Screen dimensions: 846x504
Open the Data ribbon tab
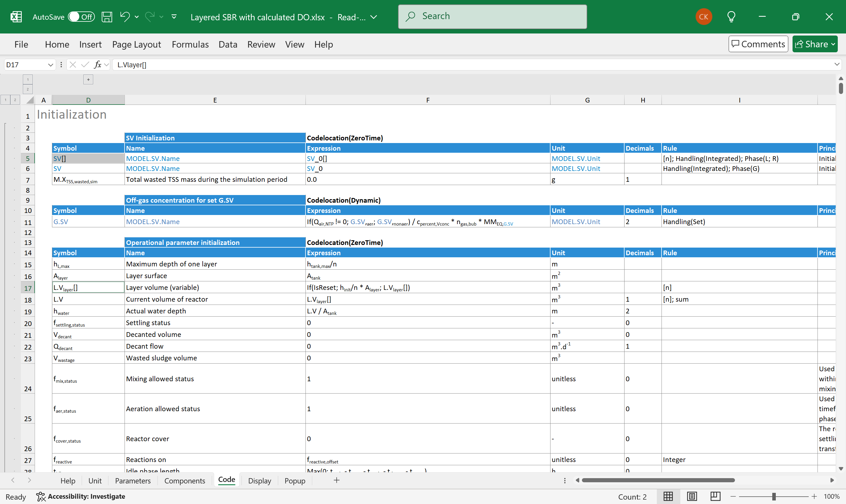click(x=228, y=44)
